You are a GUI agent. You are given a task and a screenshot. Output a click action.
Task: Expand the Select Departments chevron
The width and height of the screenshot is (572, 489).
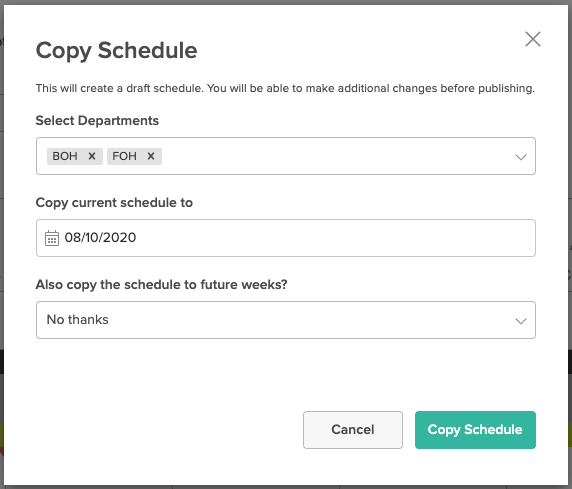pos(521,157)
